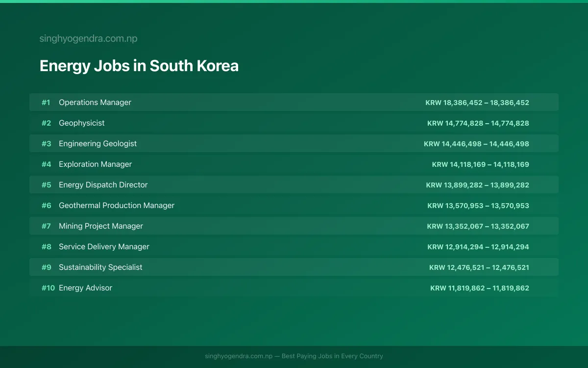Select the Service Delivery Manager job title
The height and width of the screenshot is (368, 588).
(x=104, y=247)
